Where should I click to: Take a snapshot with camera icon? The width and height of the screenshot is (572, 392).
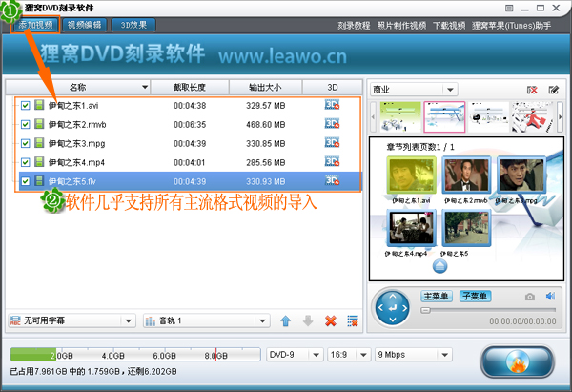coord(530,297)
